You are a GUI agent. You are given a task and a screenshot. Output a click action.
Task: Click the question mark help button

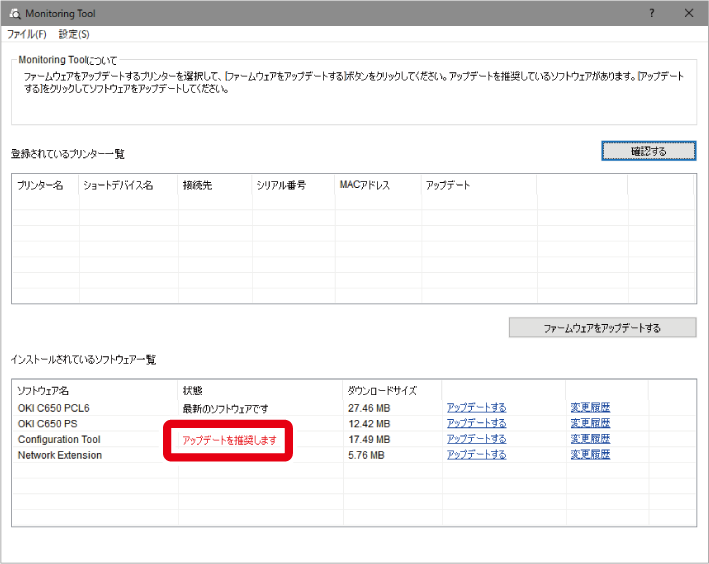(x=652, y=13)
